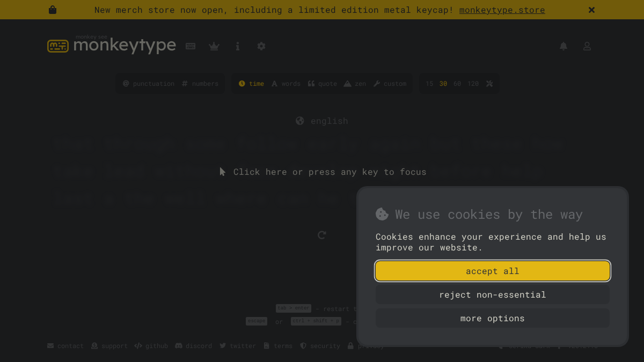Open the github footer link
Image resolution: width=644 pixels, height=362 pixels.
coord(151,346)
